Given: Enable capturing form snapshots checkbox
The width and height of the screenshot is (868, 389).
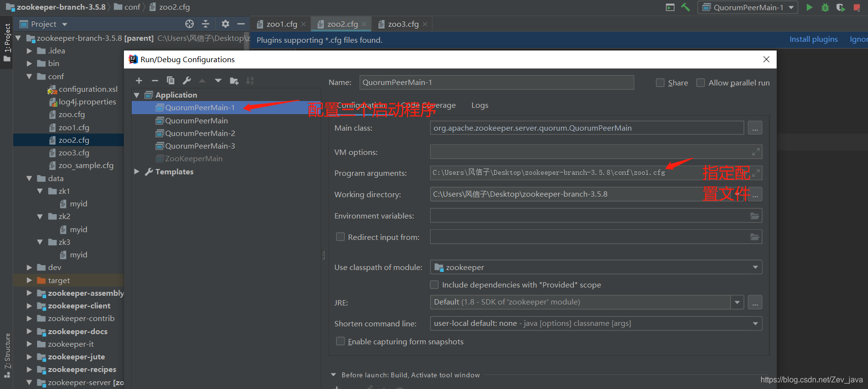Looking at the screenshot, I should pos(341,341).
